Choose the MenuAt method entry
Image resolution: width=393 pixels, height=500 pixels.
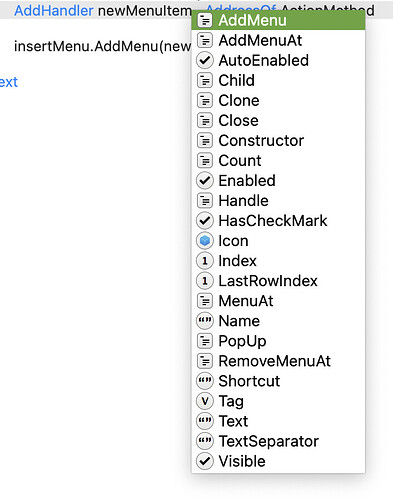coord(278,301)
